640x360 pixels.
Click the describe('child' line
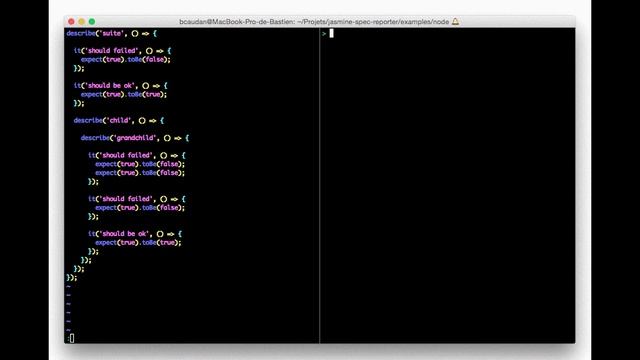(119, 120)
